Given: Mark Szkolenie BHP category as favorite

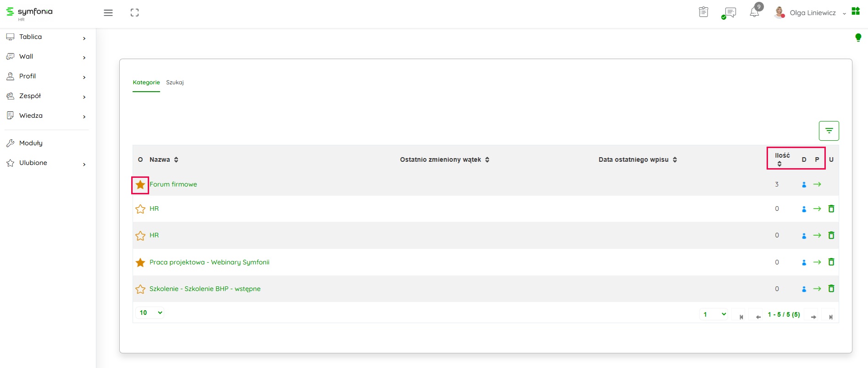Looking at the screenshot, I should coord(140,289).
